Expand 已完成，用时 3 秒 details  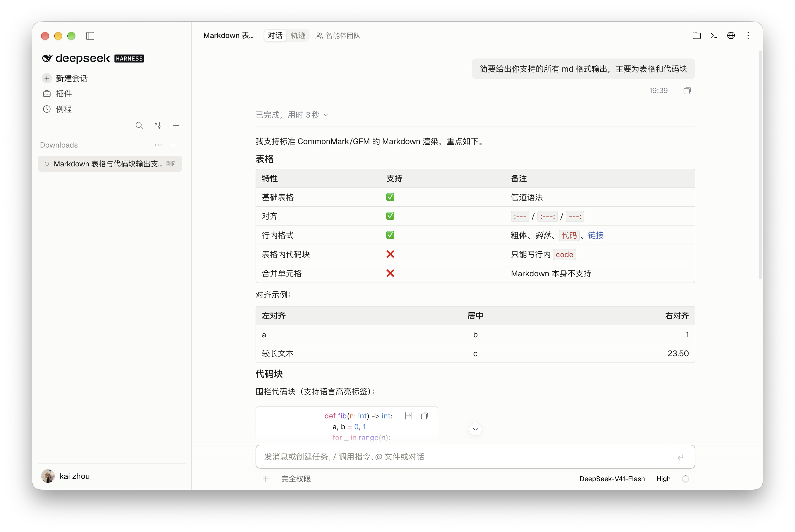292,115
